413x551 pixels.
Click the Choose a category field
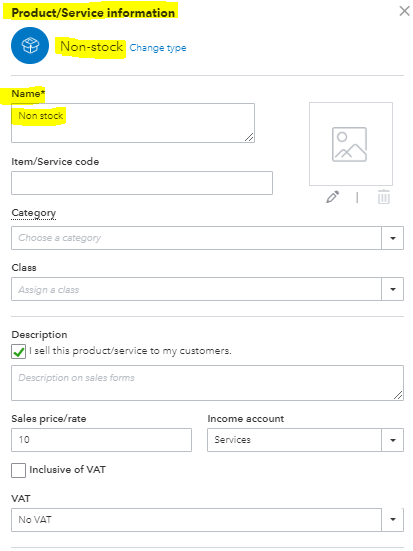pos(196,238)
